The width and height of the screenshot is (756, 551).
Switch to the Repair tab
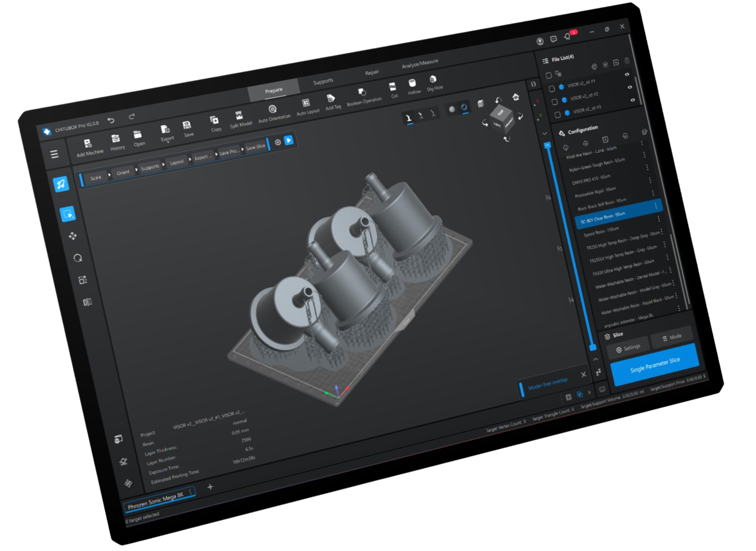[x=372, y=72]
